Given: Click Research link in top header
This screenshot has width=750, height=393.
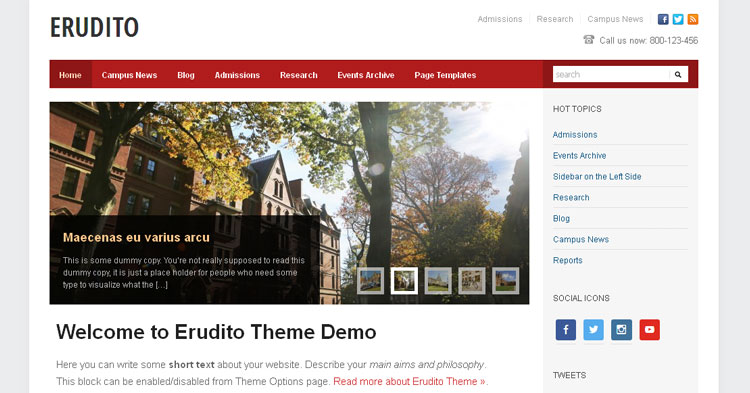Looking at the screenshot, I should (555, 19).
